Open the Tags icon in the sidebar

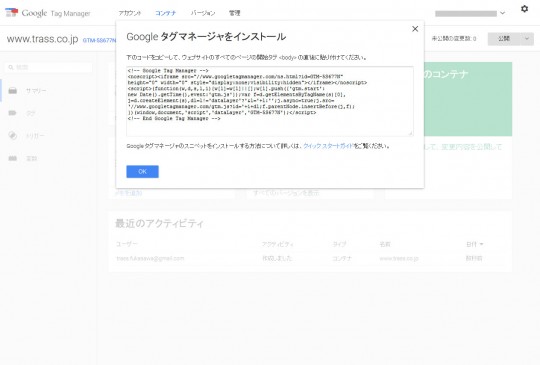(12, 113)
